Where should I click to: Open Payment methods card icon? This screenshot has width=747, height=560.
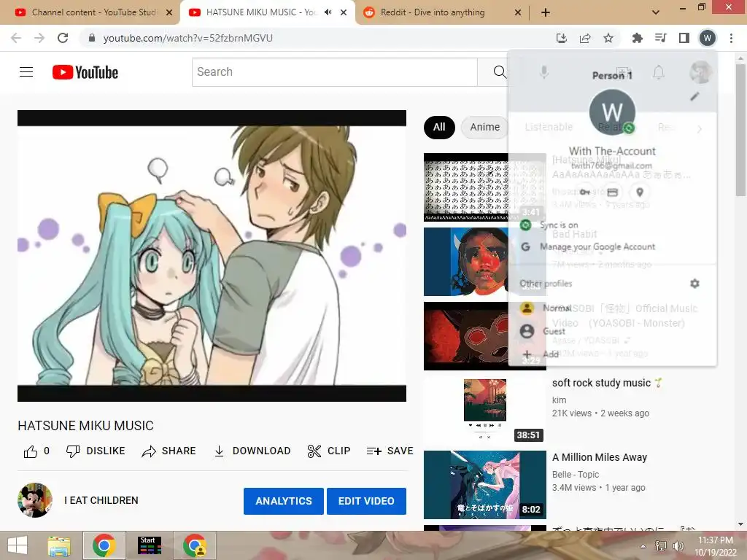pyautogui.click(x=612, y=192)
